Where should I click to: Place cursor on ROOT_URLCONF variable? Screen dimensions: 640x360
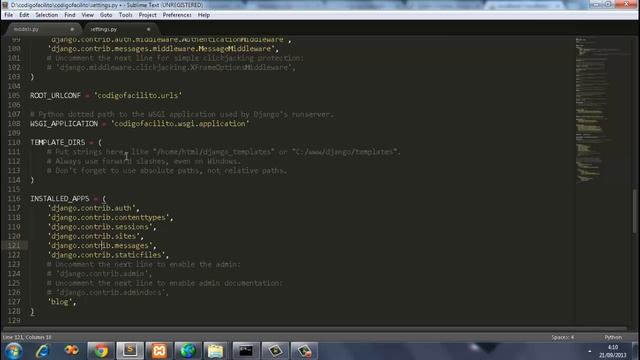coord(55,96)
